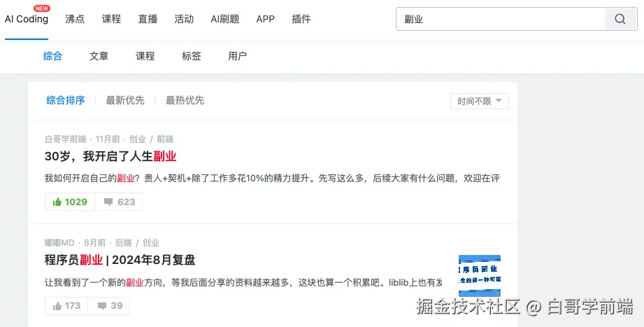Switch to the 标签 search tab
644x327 pixels.
click(x=192, y=56)
